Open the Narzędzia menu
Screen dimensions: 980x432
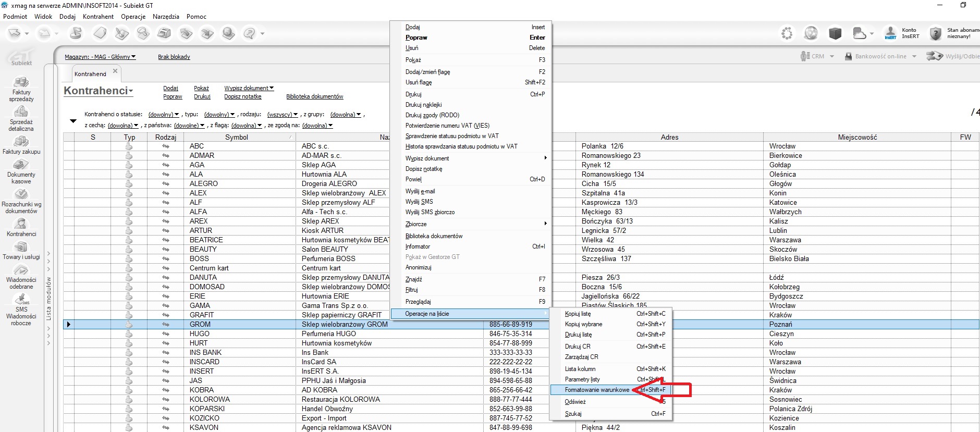click(x=166, y=16)
